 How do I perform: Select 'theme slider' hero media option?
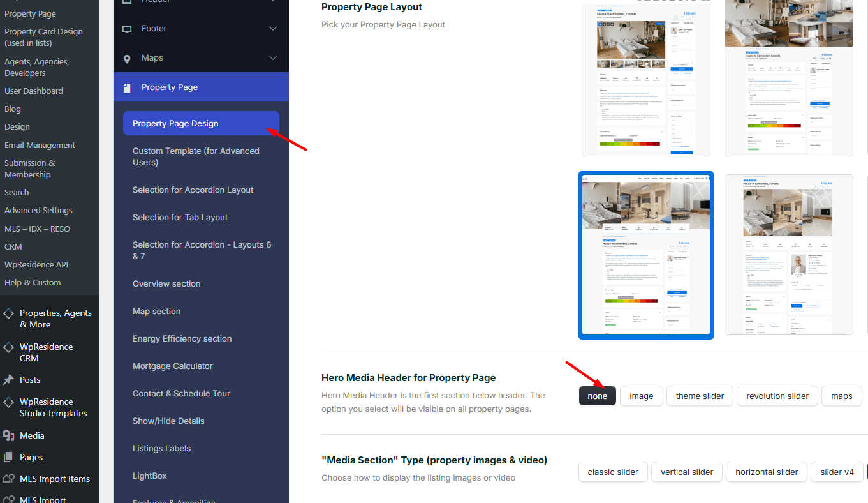[700, 396]
